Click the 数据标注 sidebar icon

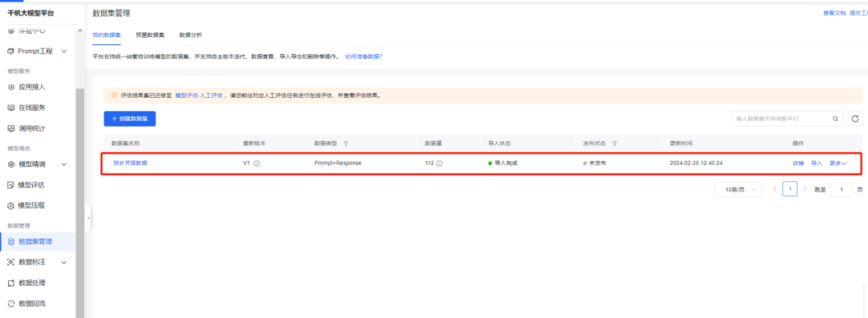(10, 262)
